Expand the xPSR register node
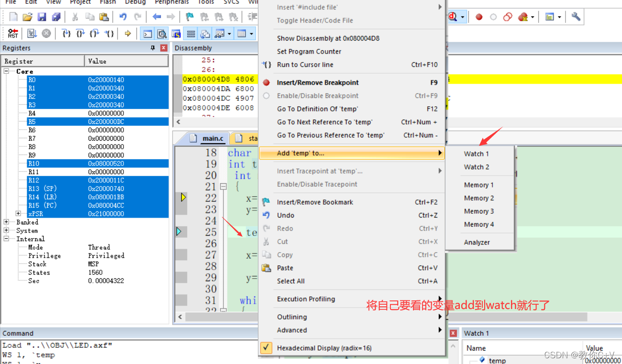Screen dimensions: 622x364 pyautogui.click(x=18, y=214)
